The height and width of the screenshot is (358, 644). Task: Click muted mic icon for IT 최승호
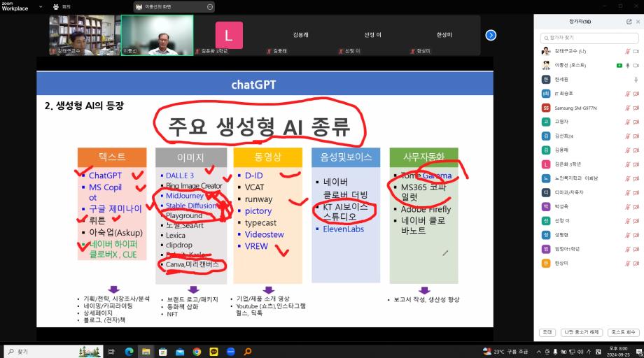628,94
